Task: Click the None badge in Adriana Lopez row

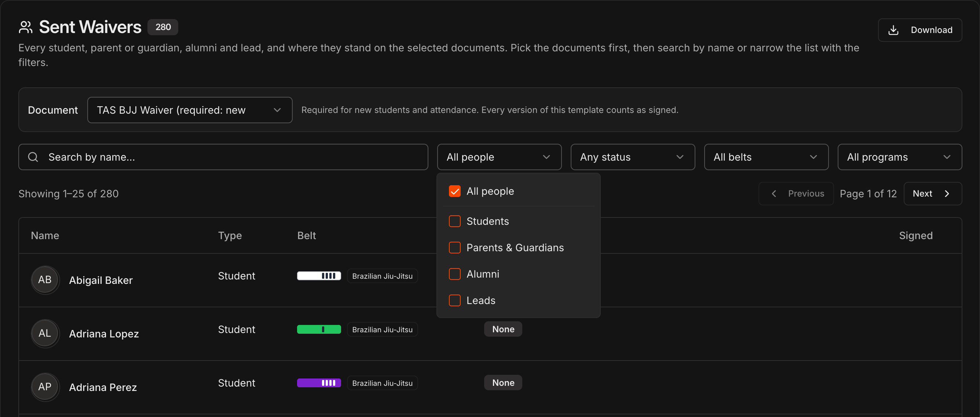Action: pos(503,329)
